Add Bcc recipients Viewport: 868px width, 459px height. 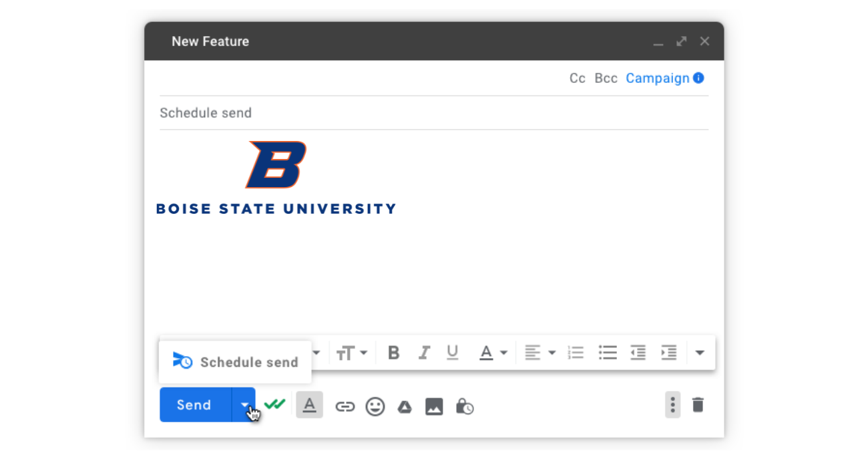click(x=606, y=78)
